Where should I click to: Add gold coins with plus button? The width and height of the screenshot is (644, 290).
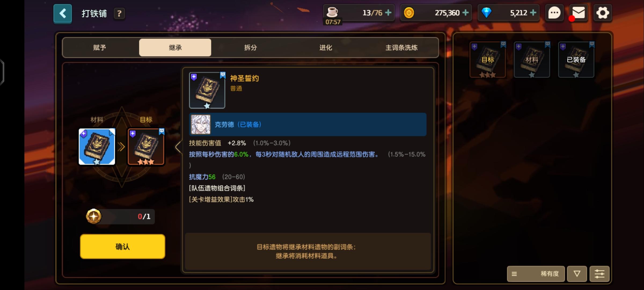466,13
